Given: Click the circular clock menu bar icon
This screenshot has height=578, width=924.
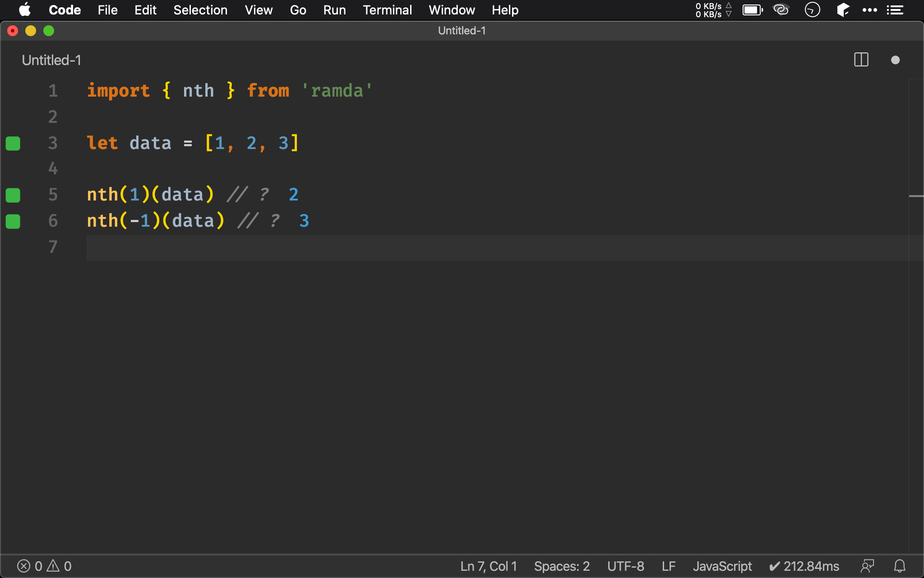Looking at the screenshot, I should tap(812, 10).
